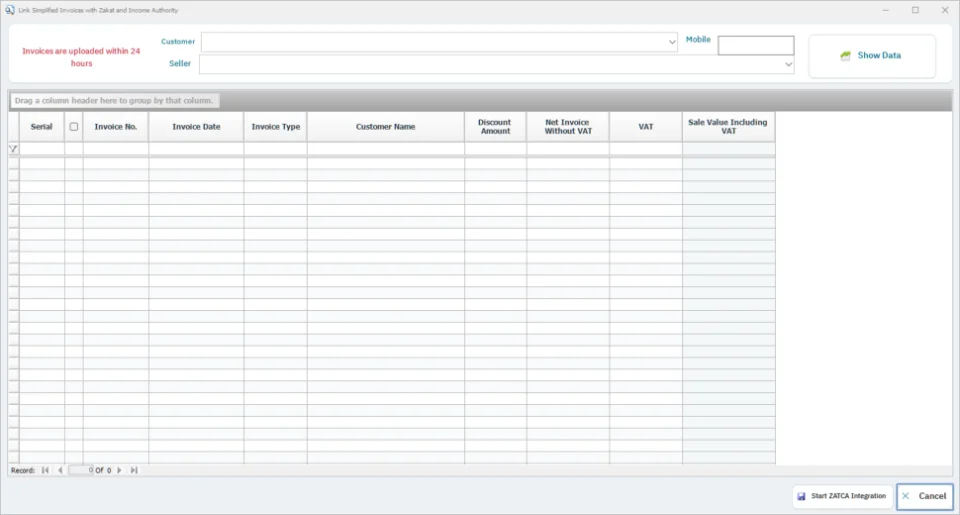Image resolution: width=960 pixels, height=515 pixels.
Task: Sort by Invoice Date column header
Action: click(x=196, y=127)
